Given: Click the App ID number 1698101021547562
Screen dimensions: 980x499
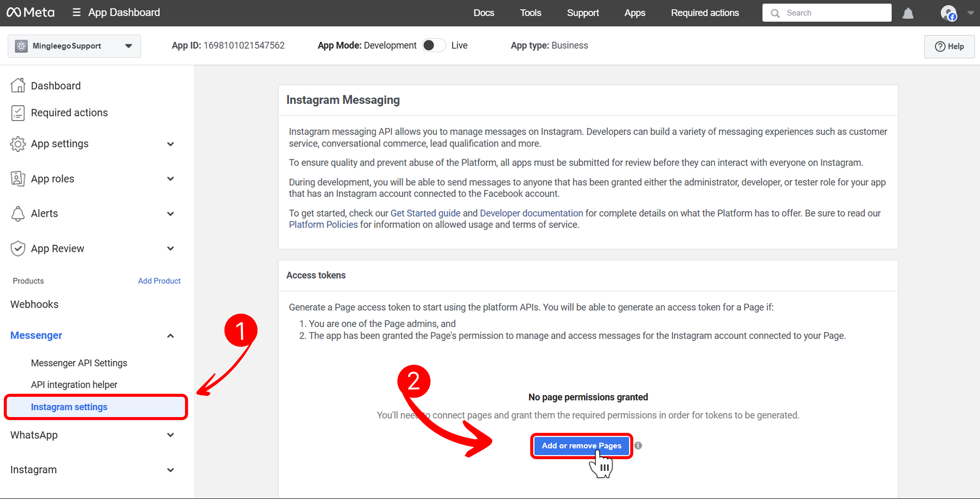Looking at the screenshot, I should (244, 46).
